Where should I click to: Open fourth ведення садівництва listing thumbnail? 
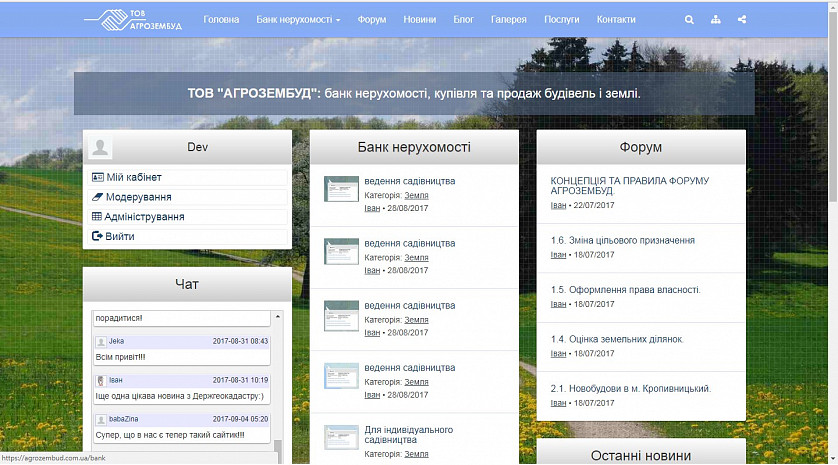(341, 376)
